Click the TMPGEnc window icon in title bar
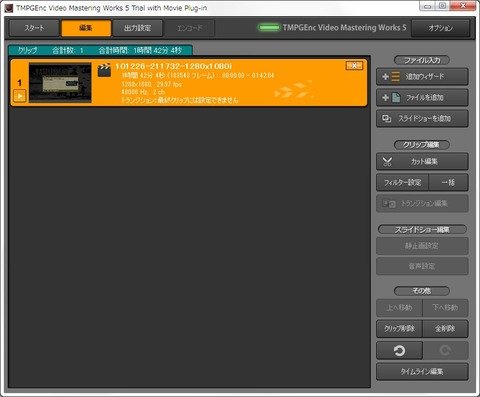 coord(8,8)
